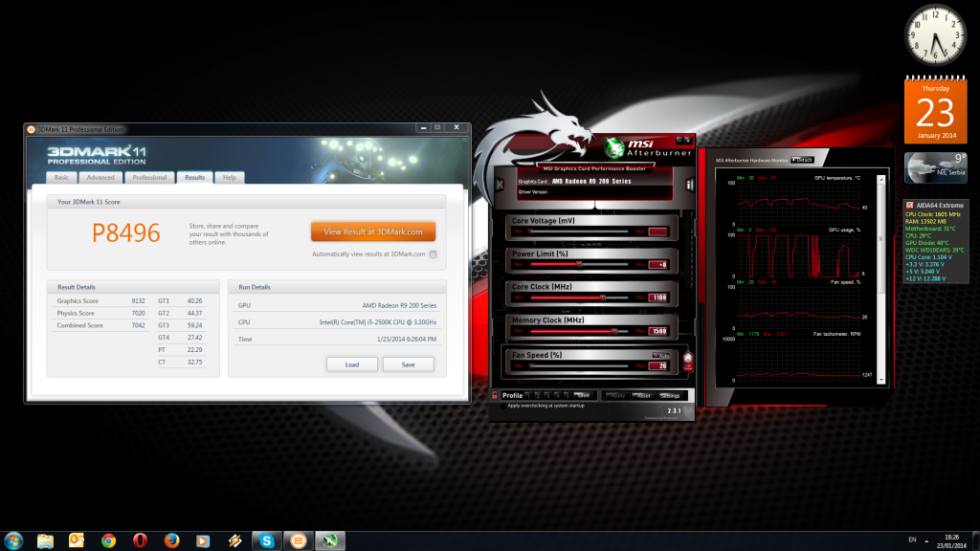Viewport: 980px width, 551px height.
Task: Click the calendar gadget showing Thursday 23
Action: 936,110
